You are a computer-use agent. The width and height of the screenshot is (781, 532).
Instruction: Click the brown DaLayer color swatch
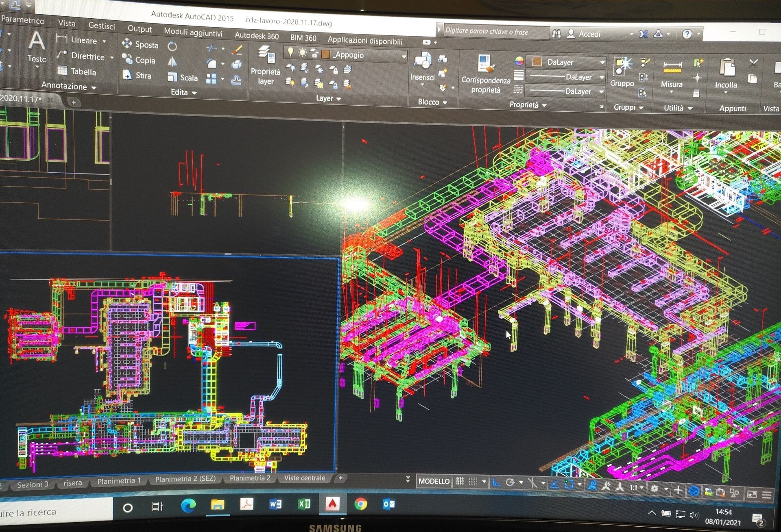pos(537,62)
